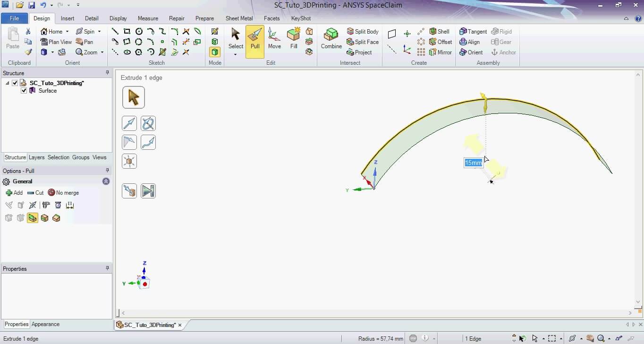Switch to the Sheet Metal ribbon tab
644x344 pixels.
pos(239,18)
